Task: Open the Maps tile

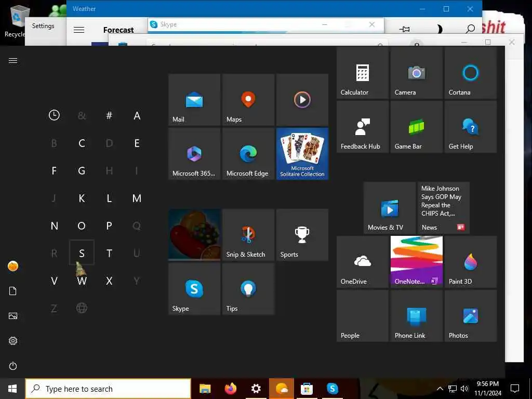Action: pyautogui.click(x=248, y=100)
